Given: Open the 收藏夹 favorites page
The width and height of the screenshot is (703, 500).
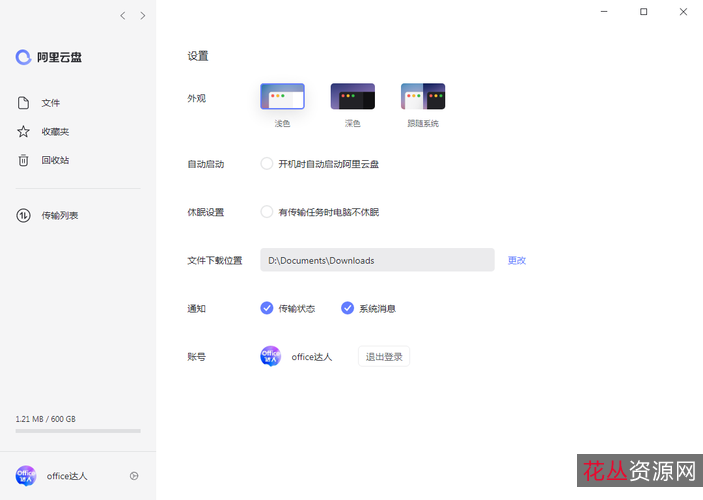Looking at the screenshot, I should [x=55, y=132].
